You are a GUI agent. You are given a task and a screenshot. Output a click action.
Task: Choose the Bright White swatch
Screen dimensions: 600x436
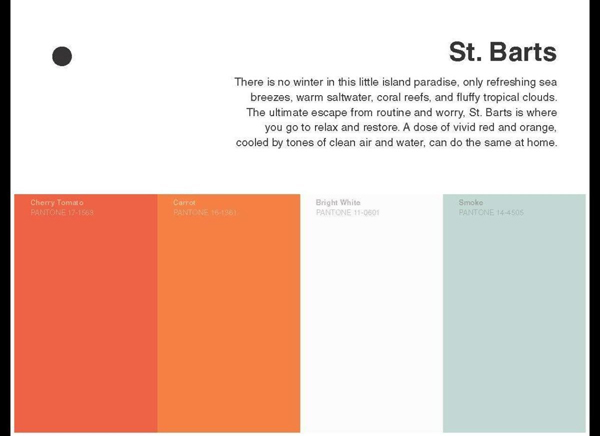[372, 320]
